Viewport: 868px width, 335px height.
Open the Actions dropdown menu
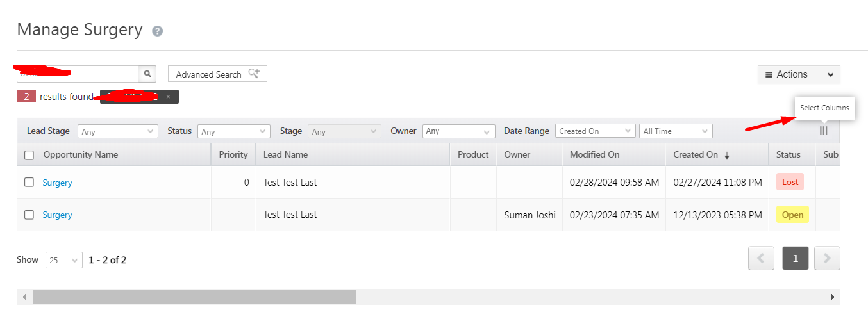(x=799, y=74)
